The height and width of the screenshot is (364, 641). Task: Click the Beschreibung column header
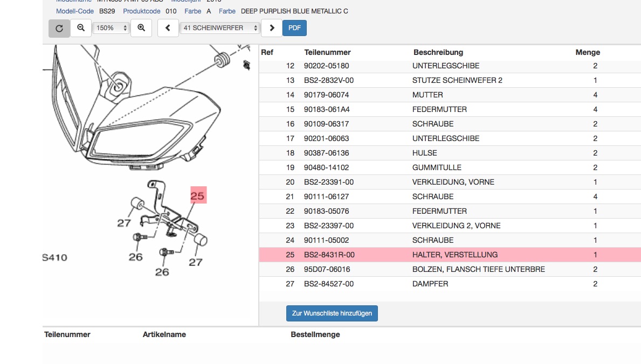coord(438,52)
